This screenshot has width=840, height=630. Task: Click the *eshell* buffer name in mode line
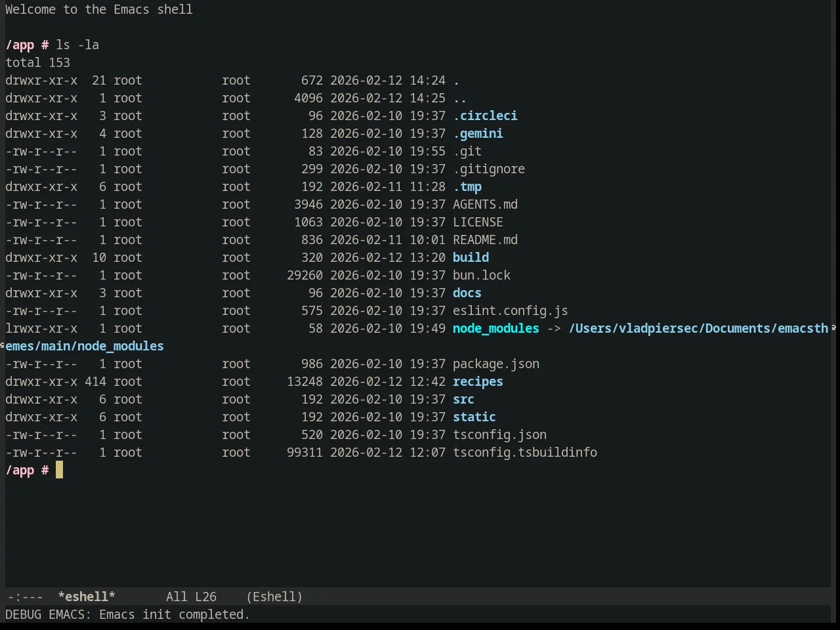[87, 597]
